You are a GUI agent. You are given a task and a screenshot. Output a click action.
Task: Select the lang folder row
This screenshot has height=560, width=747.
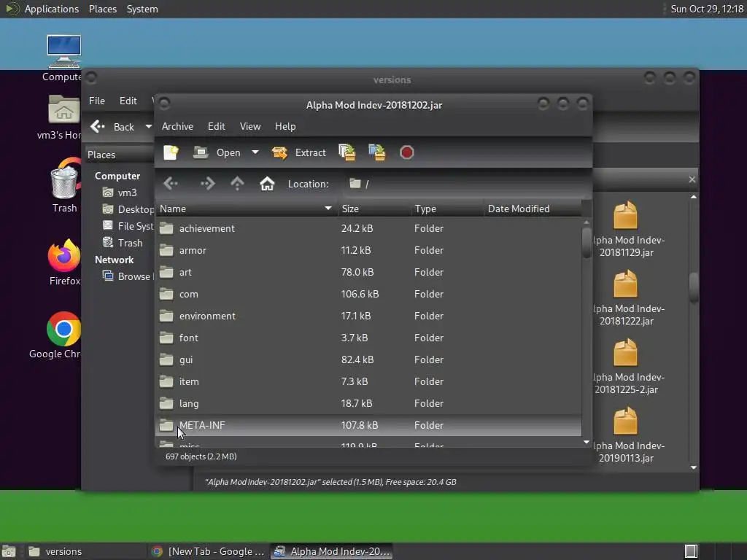pyautogui.click(x=368, y=403)
